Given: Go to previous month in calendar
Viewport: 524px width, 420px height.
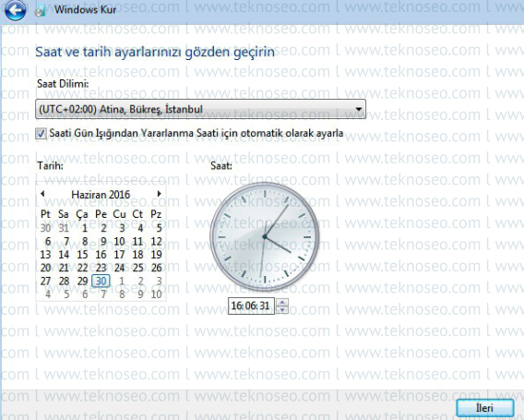Looking at the screenshot, I should [x=42, y=194].
